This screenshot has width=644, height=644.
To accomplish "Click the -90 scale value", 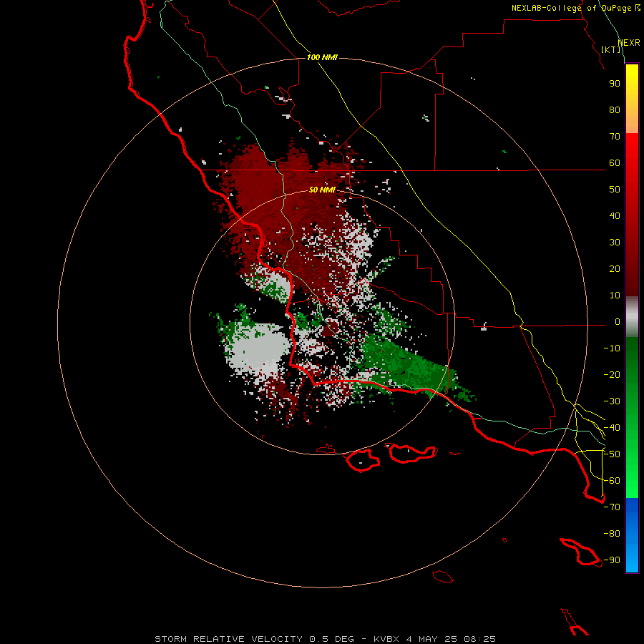I will click(x=612, y=560).
